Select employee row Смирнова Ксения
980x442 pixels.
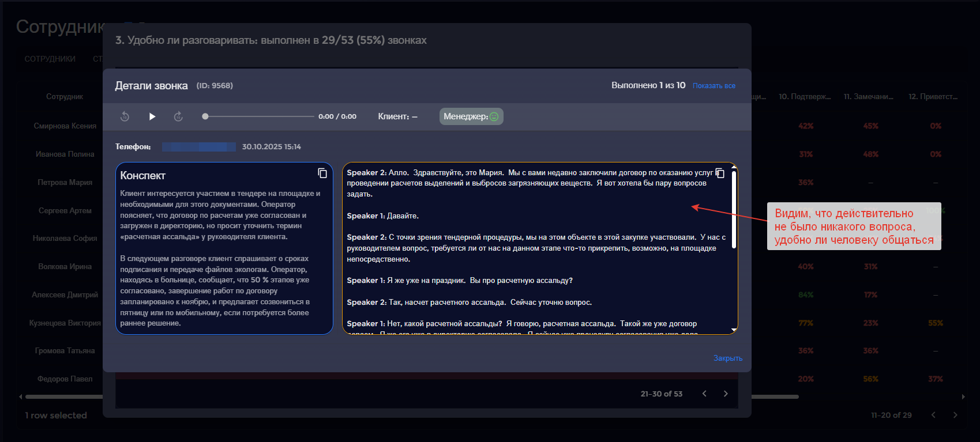click(x=65, y=126)
